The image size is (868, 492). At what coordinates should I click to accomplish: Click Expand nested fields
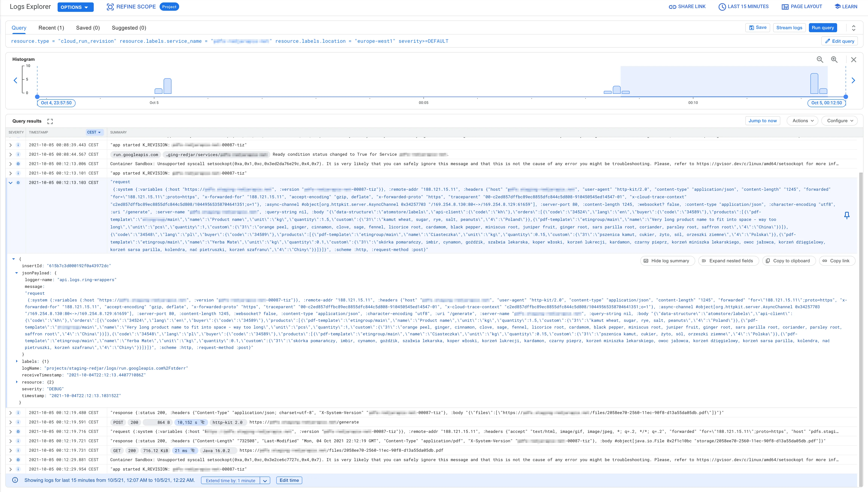(728, 261)
